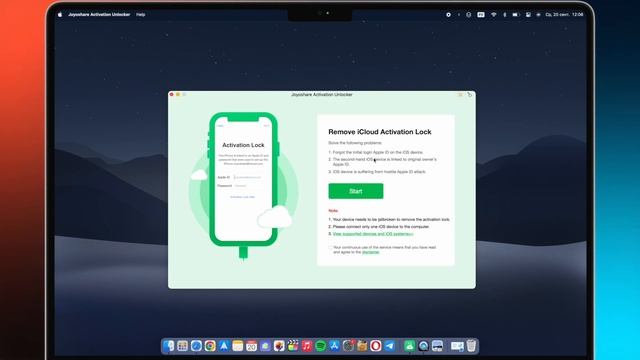Open Telegram from the Dock
640x360 pixels.
click(x=390, y=346)
